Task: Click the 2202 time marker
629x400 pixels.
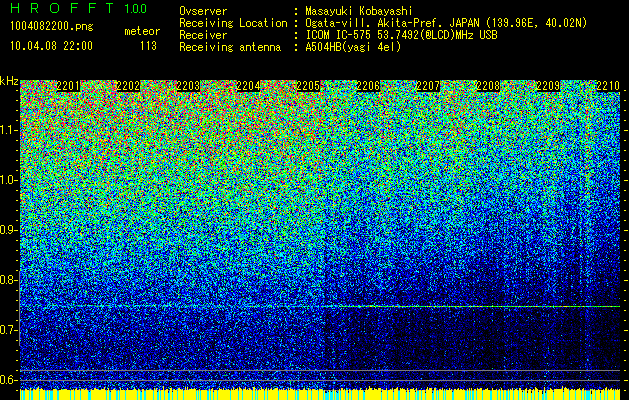Action: coord(128,85)
